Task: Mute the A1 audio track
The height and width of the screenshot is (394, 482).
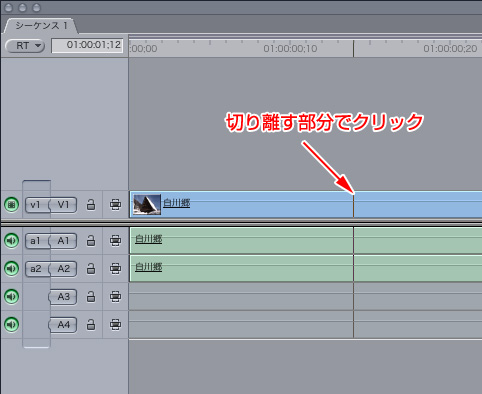Action: (11, 240)
